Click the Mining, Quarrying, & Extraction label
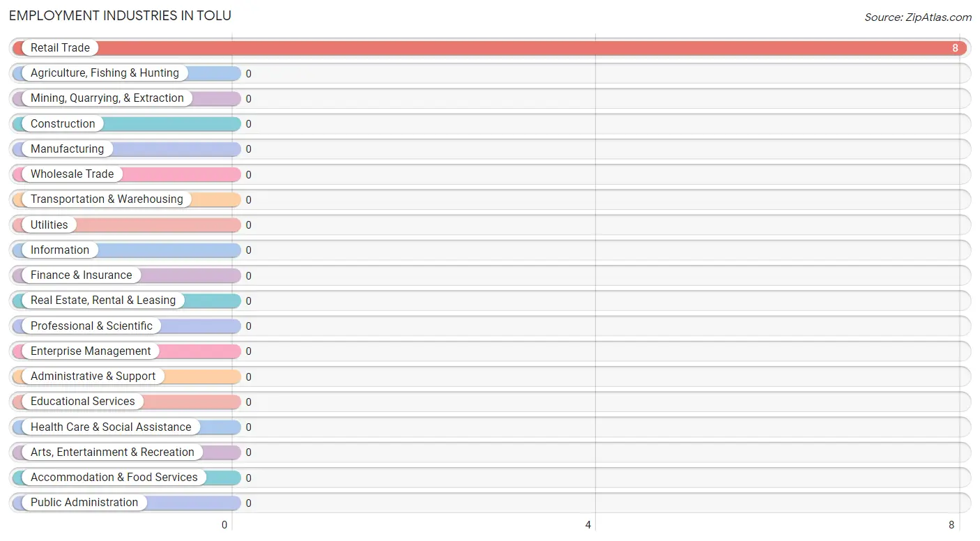 [x=107, y=98]
